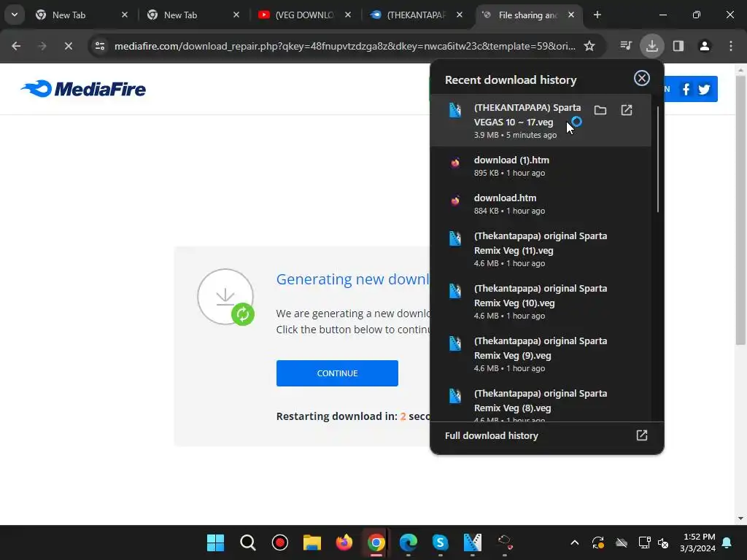The height and width of the screenshot is (560, 747).
Task: Open Skype from taskbar
Action: [440, 542]
